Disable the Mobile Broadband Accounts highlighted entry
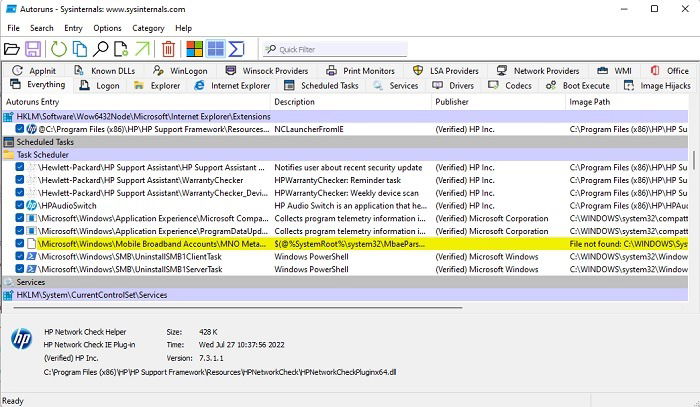The height and width of the screenshot is (407, 700). tap(20, 244)
